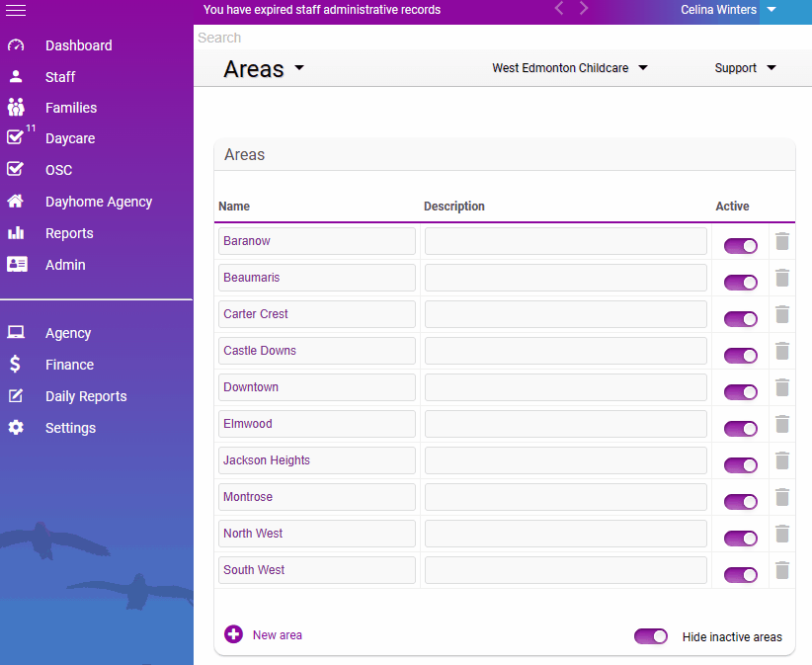Toggle Active switch for Beaumaris
The image size is (812, 665).
(x=741, y=283)
